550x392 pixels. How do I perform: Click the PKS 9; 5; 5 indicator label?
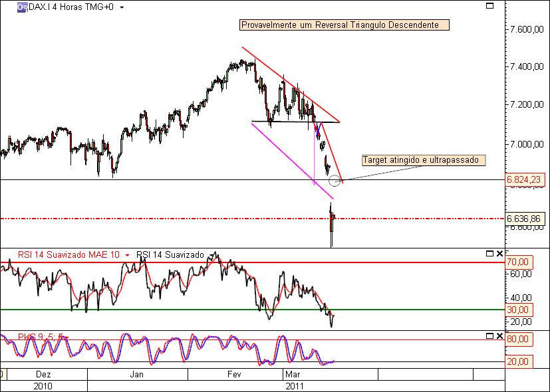click(x=41, y=337)
